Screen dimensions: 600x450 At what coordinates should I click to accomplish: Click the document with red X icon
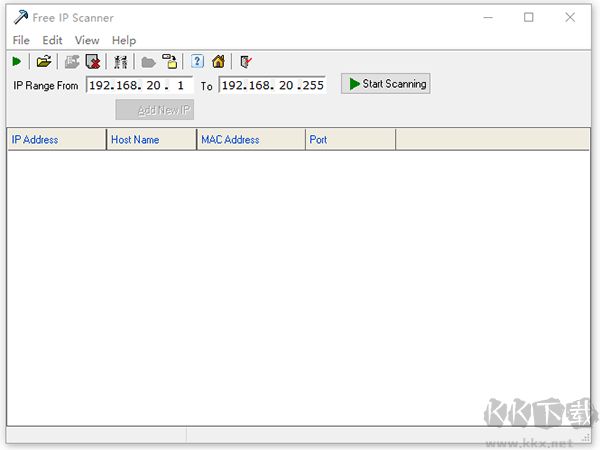pyautogui.click(x=93, y=62)
